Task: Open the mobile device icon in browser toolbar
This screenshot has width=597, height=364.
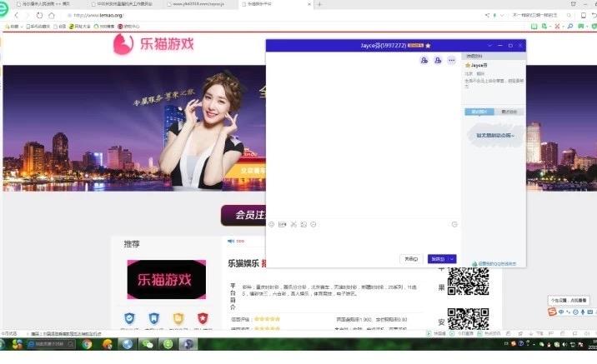Action: point(584,15)
